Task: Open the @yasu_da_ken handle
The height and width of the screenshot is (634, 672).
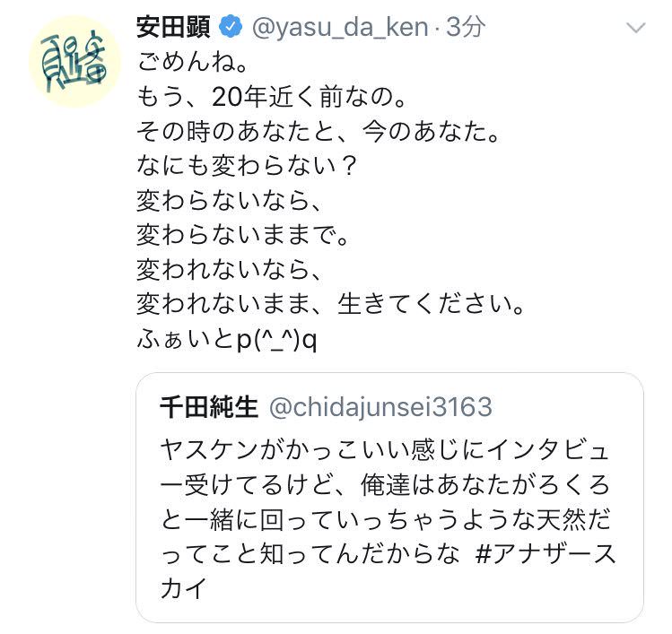Action: tap(340, 28)
